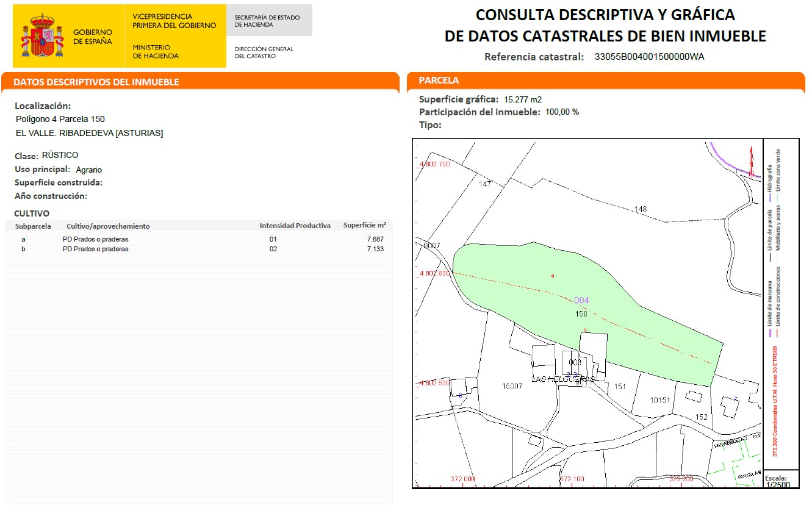The width and height of the screenshot is (812, 505).
Task: Click the red north arrow on map
Action: click(x=751, y=162)
